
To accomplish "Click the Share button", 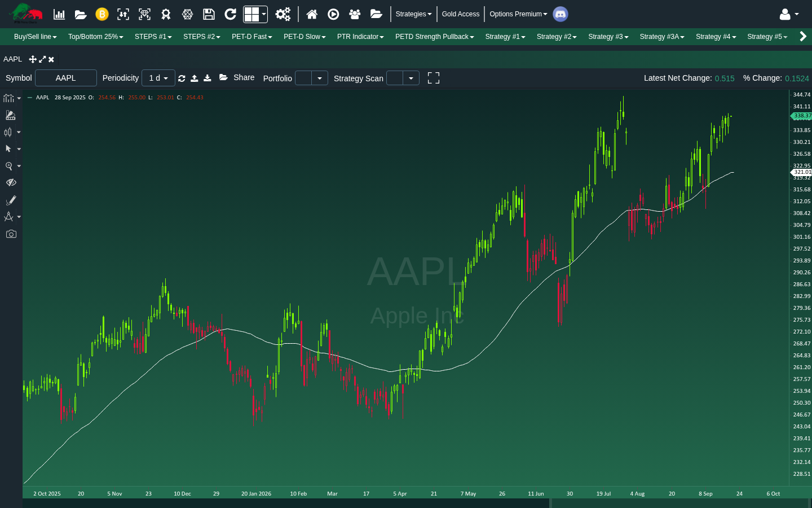I will (x=244, y=77).
